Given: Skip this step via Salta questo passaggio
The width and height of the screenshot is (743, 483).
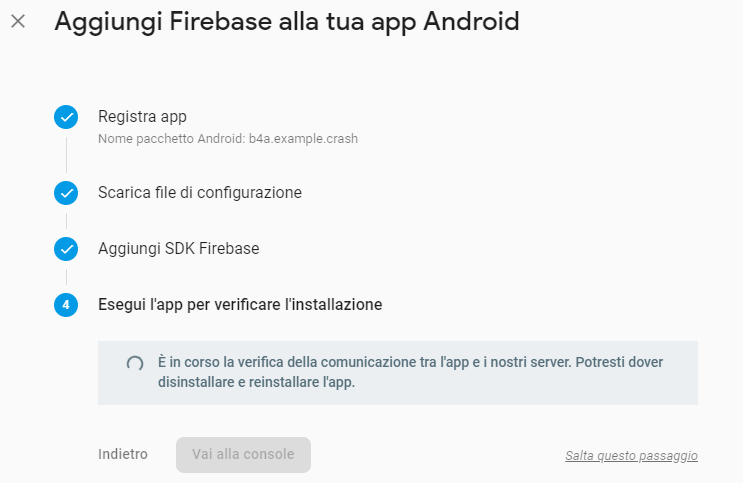Looking at the screenshot, I should tap(631, 456).
